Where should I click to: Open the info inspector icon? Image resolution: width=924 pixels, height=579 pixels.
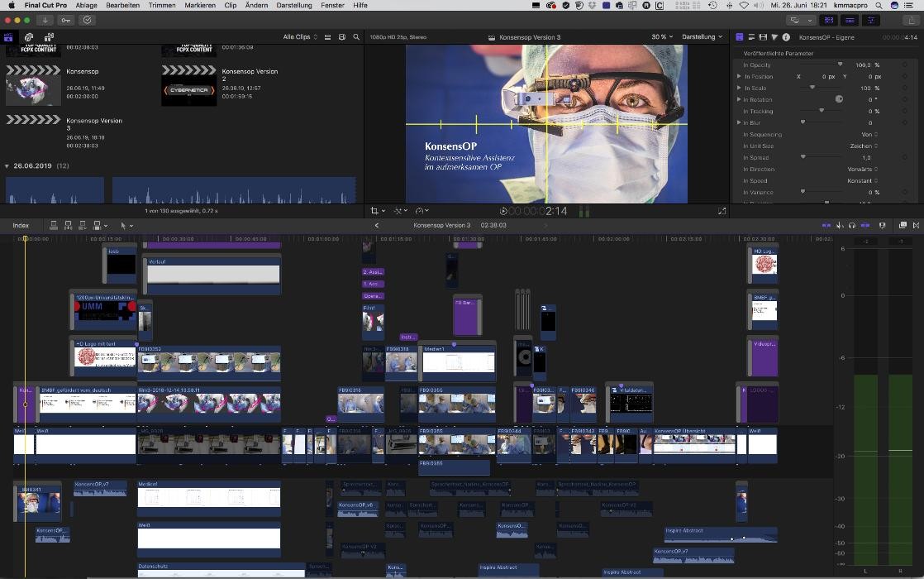tap(786, 37)
